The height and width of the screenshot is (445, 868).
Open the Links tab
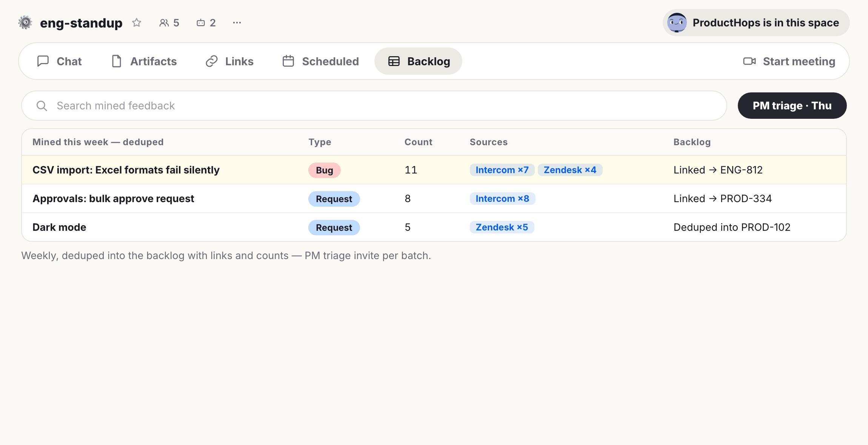(229, 61)
